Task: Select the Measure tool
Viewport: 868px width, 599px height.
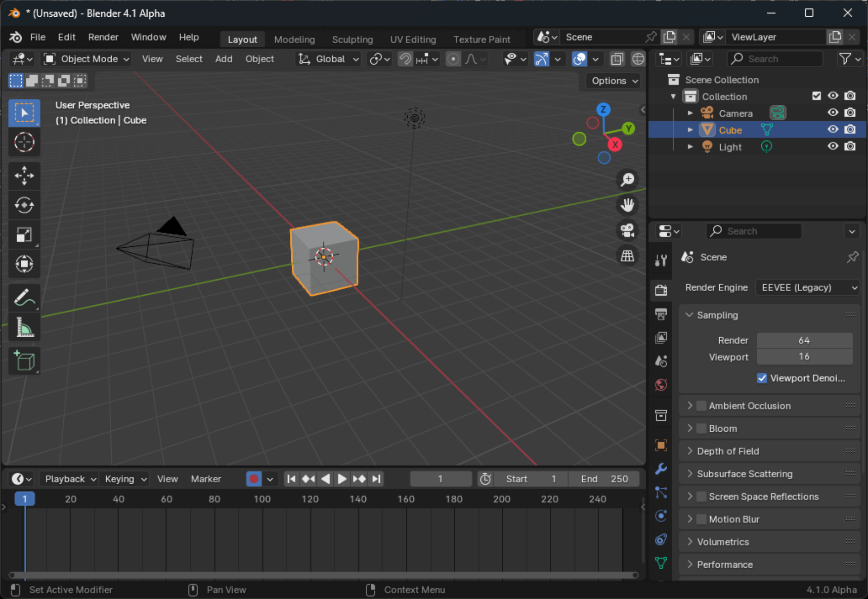Action: pos(24,327)
